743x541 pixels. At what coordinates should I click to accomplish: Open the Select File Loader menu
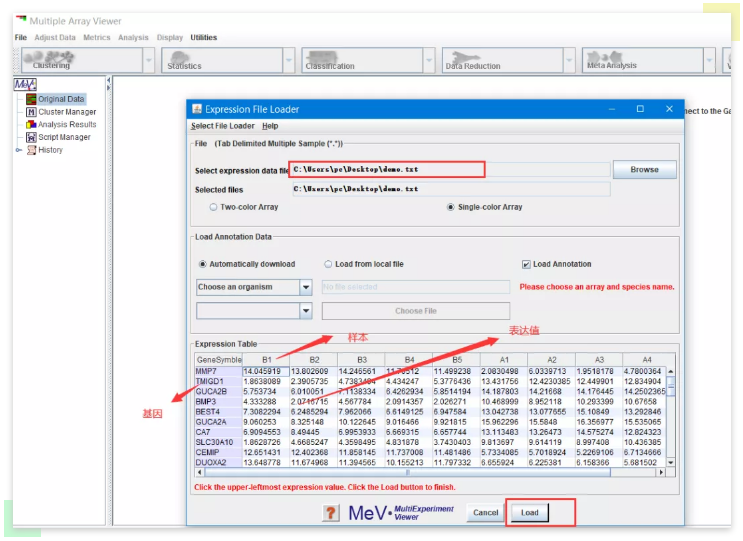[x=222, y=126]
